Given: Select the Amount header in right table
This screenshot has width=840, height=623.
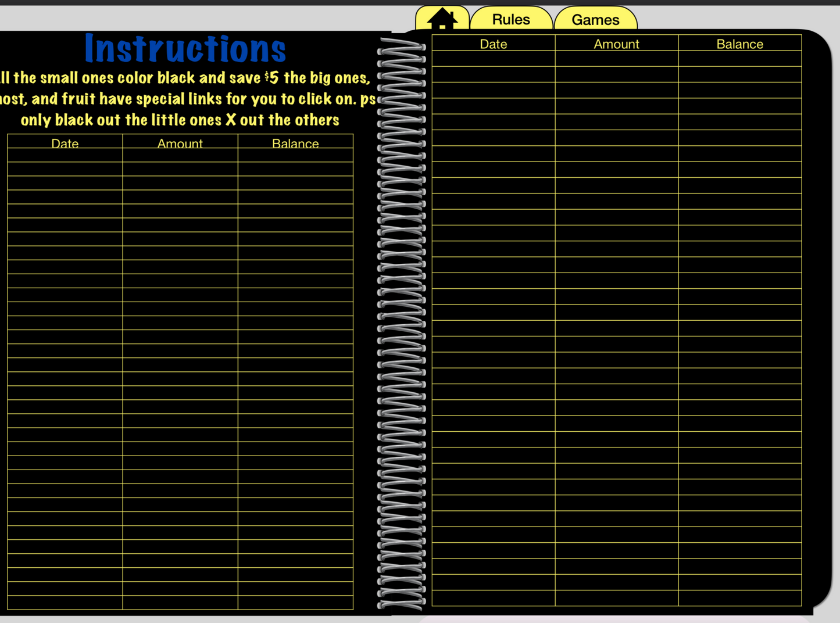Looking at the screenshot, I should [616, 44].
